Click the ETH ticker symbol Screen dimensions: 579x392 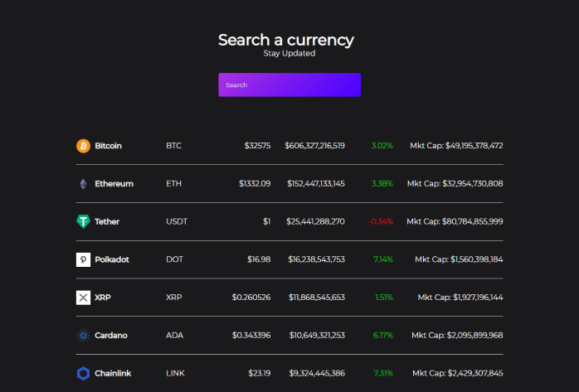(x=173, y=184)
